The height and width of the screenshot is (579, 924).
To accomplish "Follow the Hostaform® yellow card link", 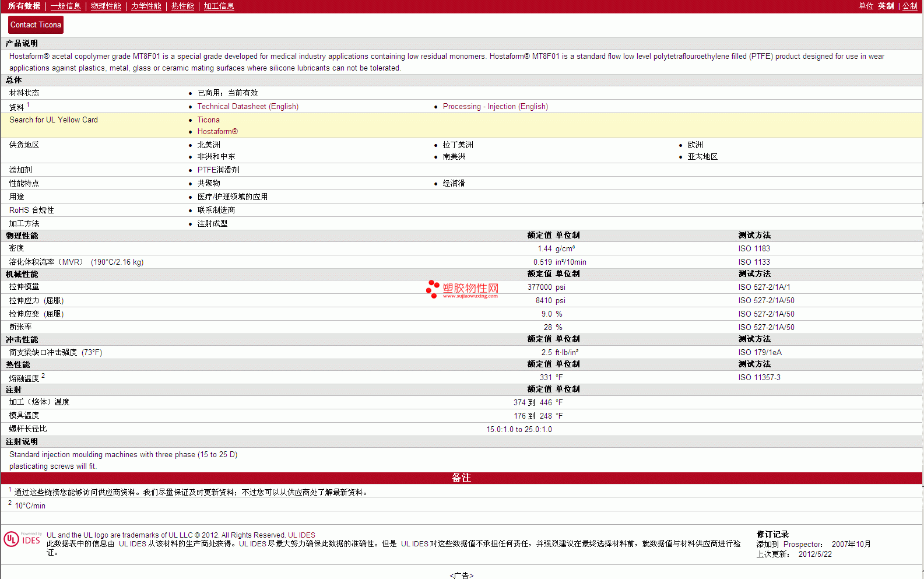I will 217,132.
